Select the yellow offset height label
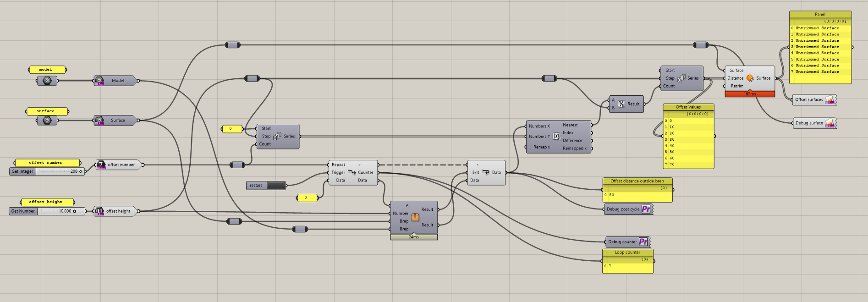 click(x=48, y=202)
